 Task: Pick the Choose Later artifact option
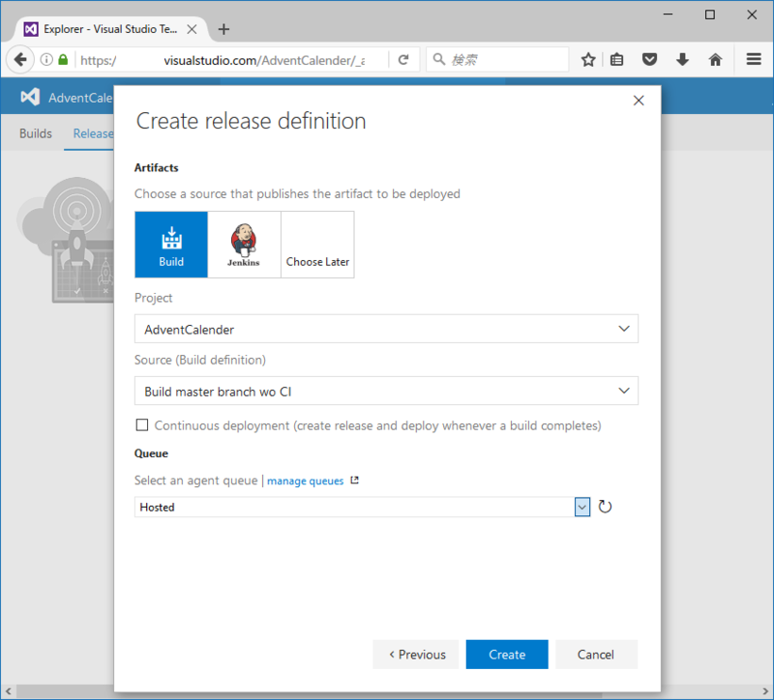pos(317,245)
